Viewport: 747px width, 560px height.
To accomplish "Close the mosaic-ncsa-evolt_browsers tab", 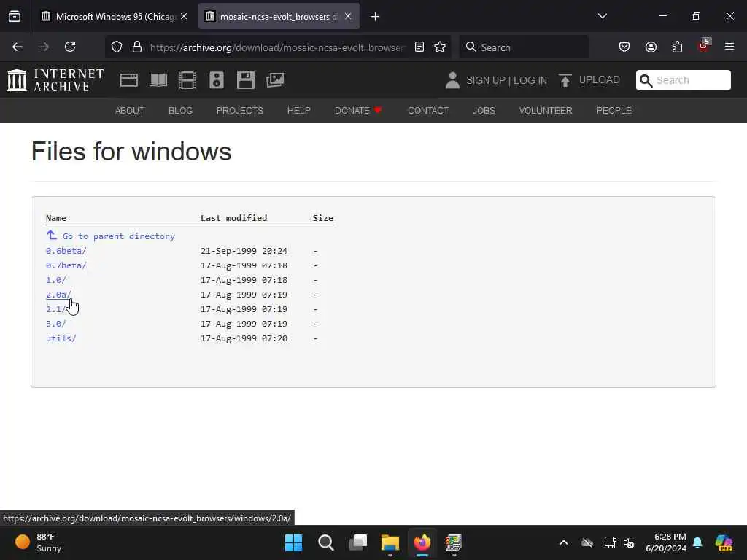I will click(348, 16).
